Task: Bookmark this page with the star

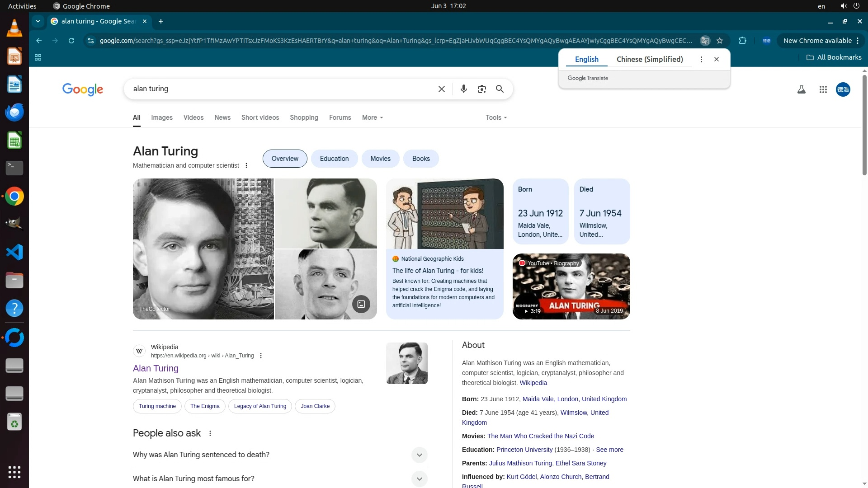Action: click(720, 41)
